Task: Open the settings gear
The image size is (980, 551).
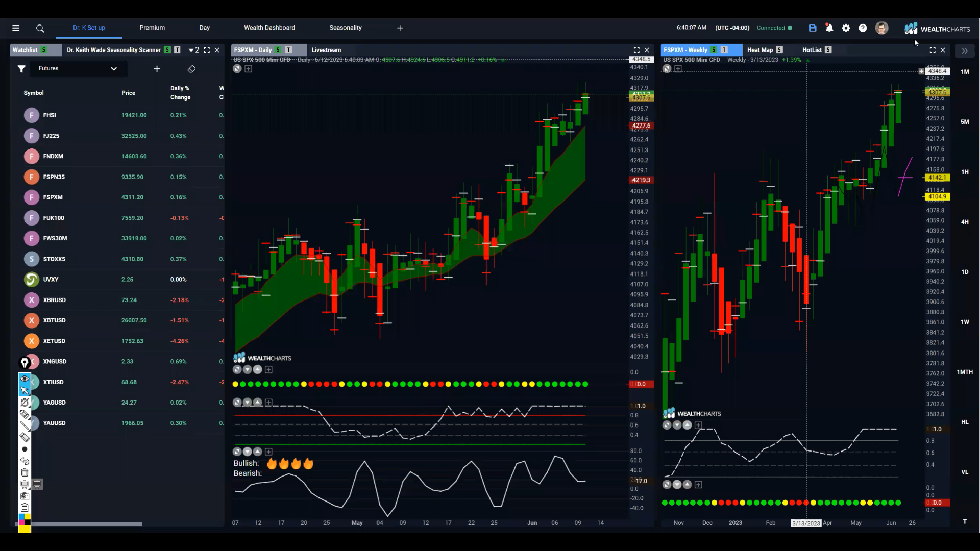Action: click(846, 28)
